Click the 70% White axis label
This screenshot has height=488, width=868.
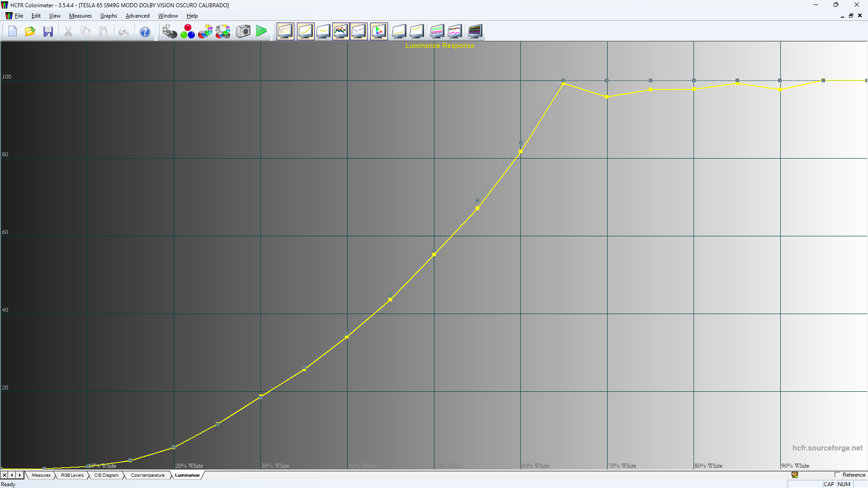pyautogui.click(x=622, y=466)
